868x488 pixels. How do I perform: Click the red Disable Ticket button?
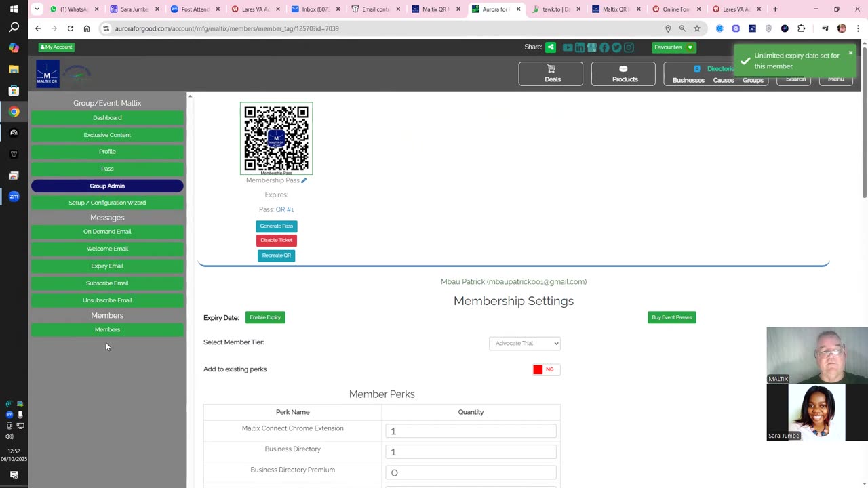(277, 240)
